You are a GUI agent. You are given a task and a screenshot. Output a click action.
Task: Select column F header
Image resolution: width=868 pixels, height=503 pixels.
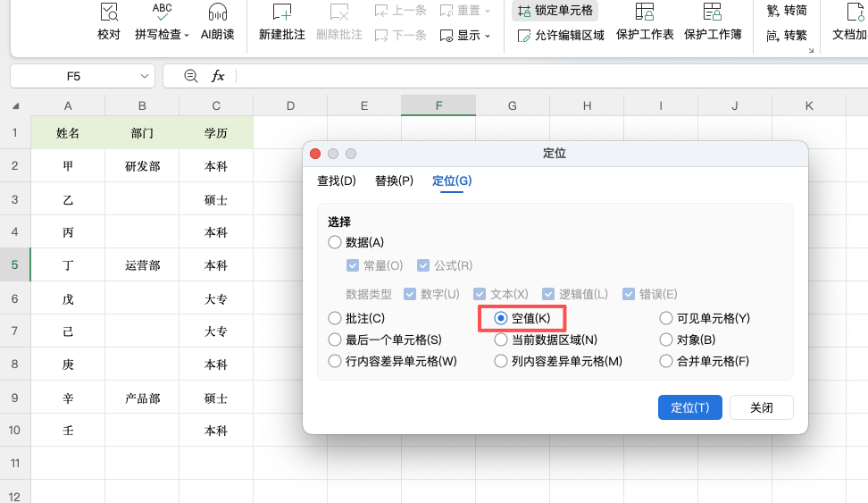point(438,105)
